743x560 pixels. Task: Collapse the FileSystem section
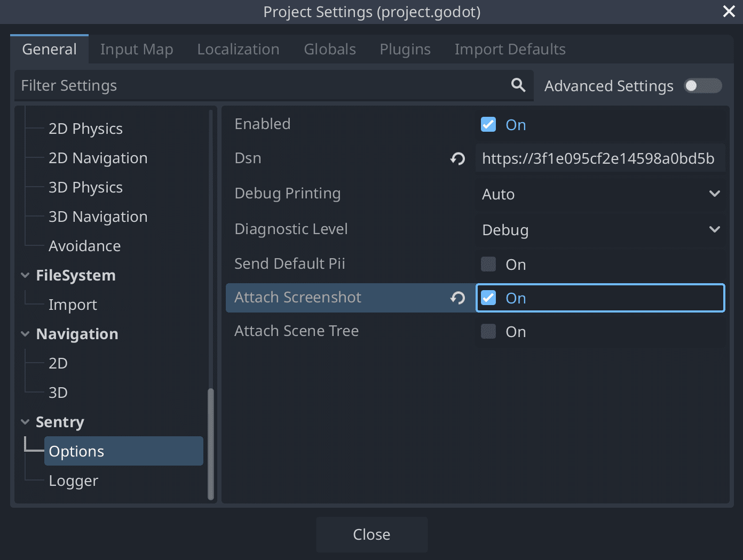25,275
